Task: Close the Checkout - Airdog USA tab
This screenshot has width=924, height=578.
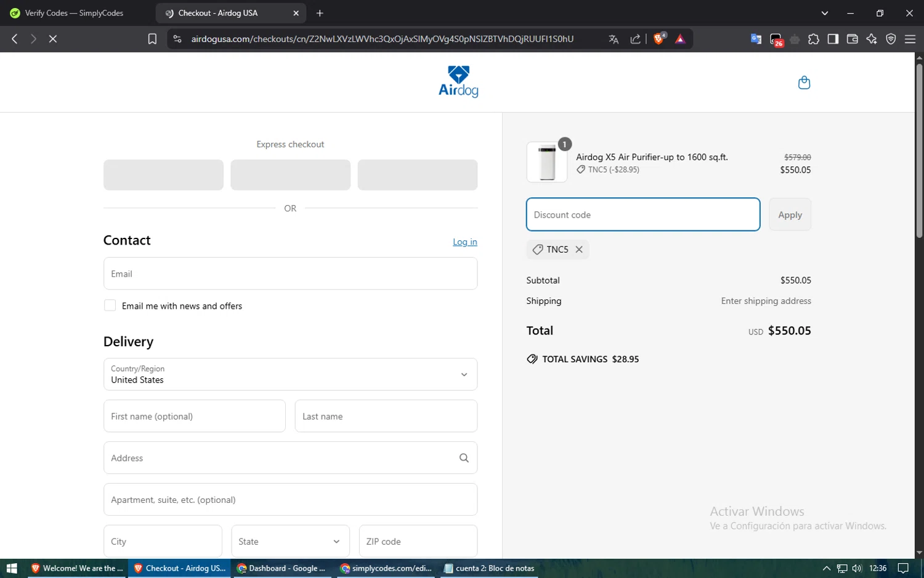Action: pos(296,13)
